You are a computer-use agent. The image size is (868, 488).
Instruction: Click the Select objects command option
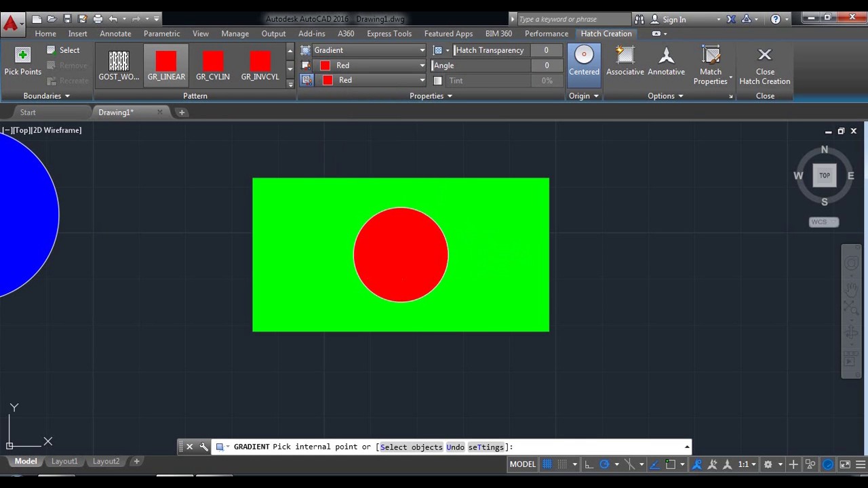(411, 447)
